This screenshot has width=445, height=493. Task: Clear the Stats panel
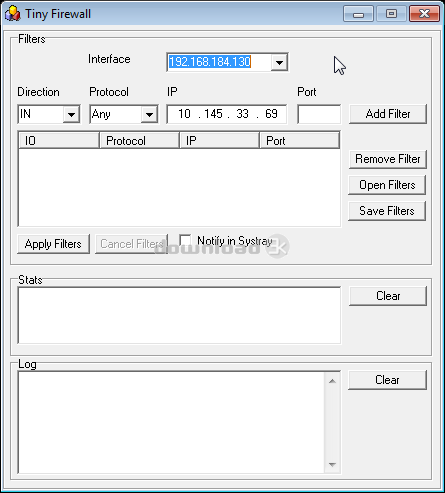coord(388,296)
